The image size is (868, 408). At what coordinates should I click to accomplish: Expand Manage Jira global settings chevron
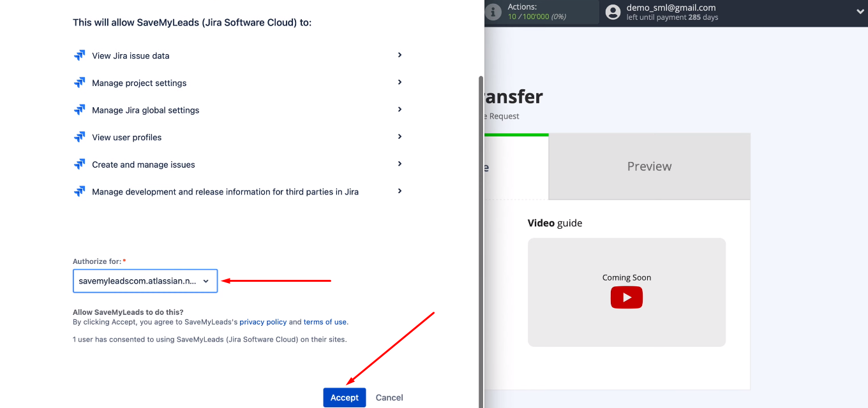[400, 109]
